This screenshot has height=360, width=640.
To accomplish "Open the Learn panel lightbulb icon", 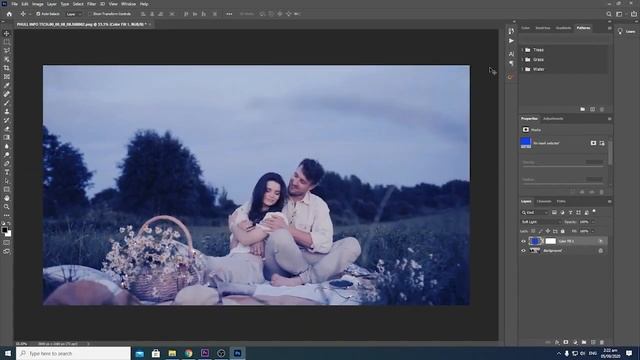I will (620, 31).
